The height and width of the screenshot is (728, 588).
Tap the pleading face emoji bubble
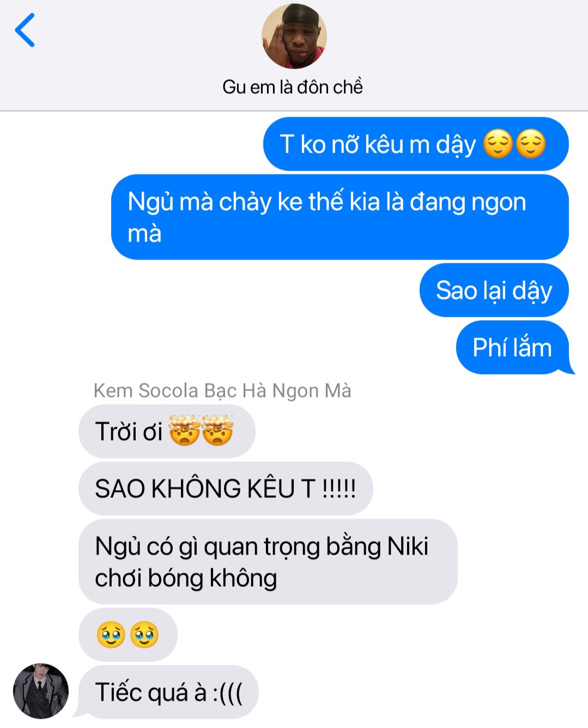(128, 635)
